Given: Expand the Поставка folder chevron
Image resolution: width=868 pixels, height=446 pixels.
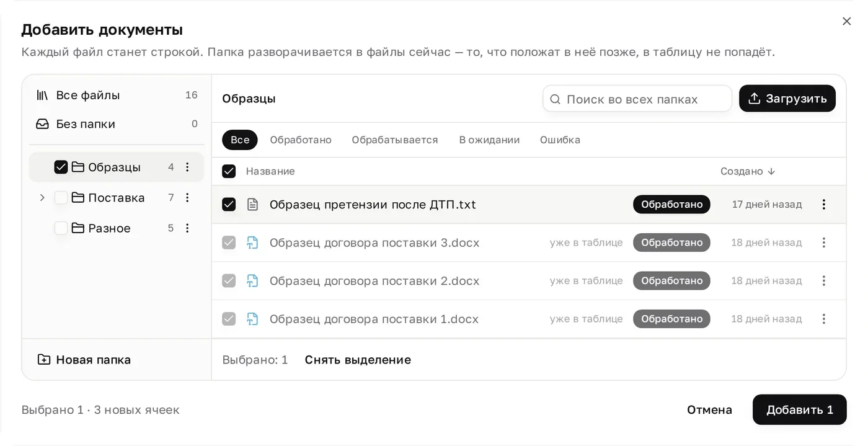Looking at the screenshot, I should click(42, 197).
